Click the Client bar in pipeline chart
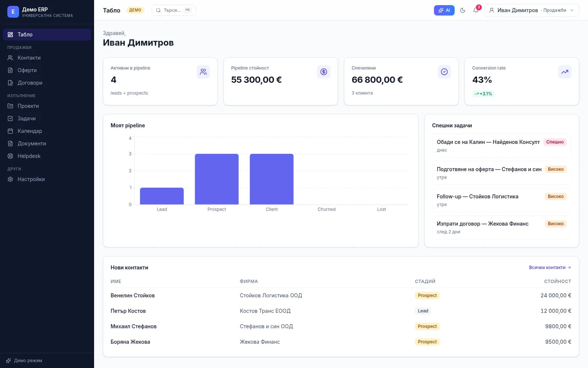The image size is (588, 368). 272,179
